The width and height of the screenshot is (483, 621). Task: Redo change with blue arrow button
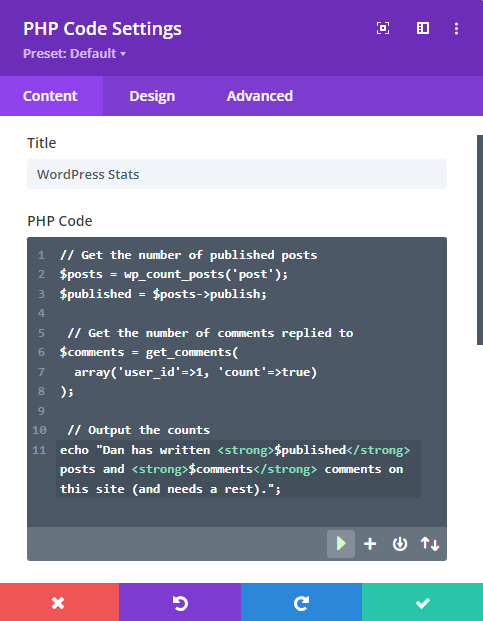pyautogui.click(x=301, y=602)
